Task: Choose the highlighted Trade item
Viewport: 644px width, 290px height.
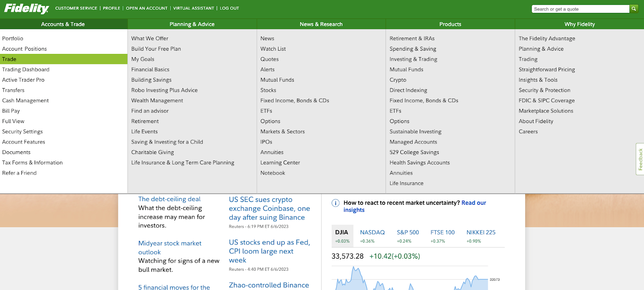Action: tap(64, 59)
